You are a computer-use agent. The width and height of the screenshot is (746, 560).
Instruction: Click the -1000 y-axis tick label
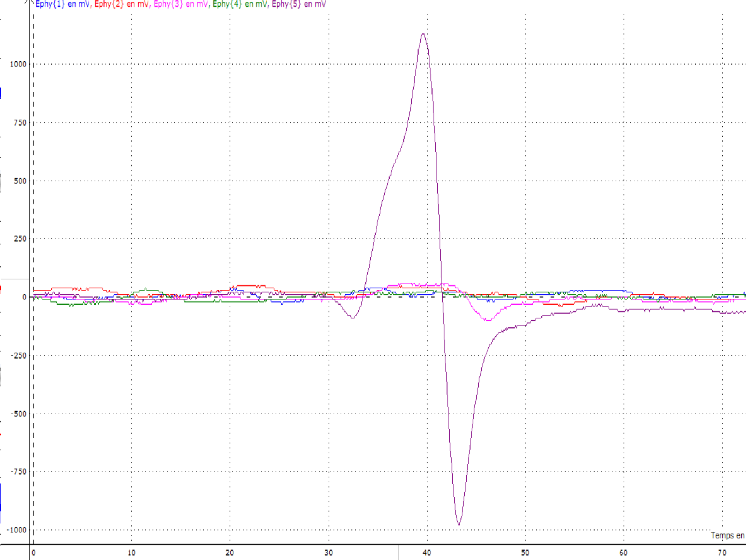point(17,530)
